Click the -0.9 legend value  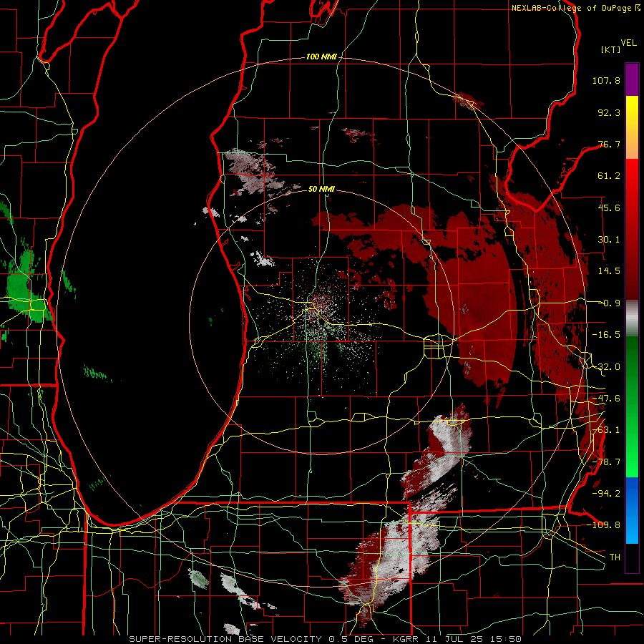click(609, 303)
